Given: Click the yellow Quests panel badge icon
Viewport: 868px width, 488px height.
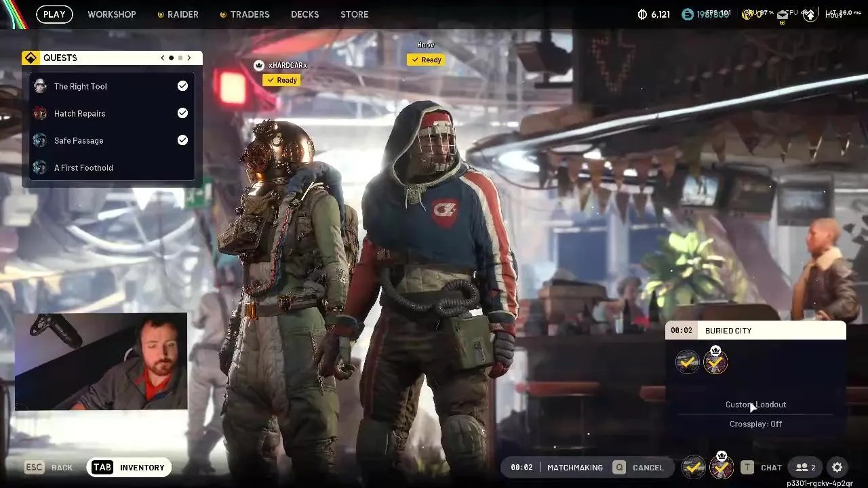Looking at the screenshot, I should [x=31, y=58].
